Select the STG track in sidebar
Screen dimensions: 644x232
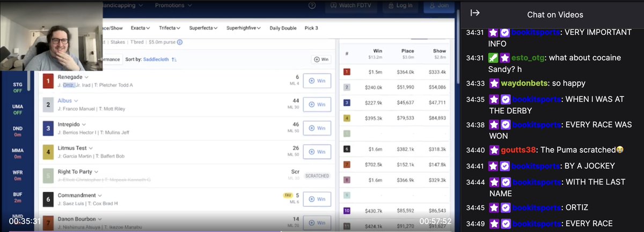click(18, 87)
